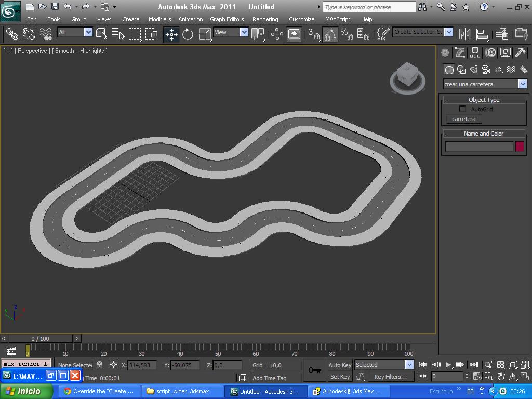Open the MAXScript menu
Viewport: 532px width, 399px height.
click(x=338, y=19)
